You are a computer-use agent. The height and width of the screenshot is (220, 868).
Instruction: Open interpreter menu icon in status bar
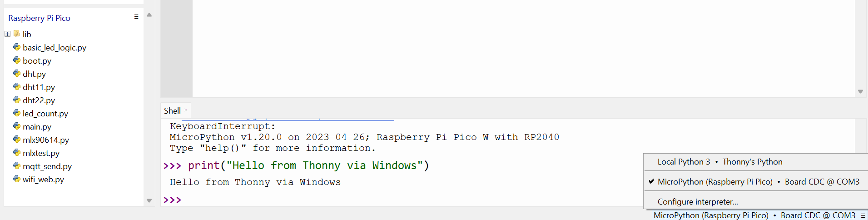(x=863, y=215)
